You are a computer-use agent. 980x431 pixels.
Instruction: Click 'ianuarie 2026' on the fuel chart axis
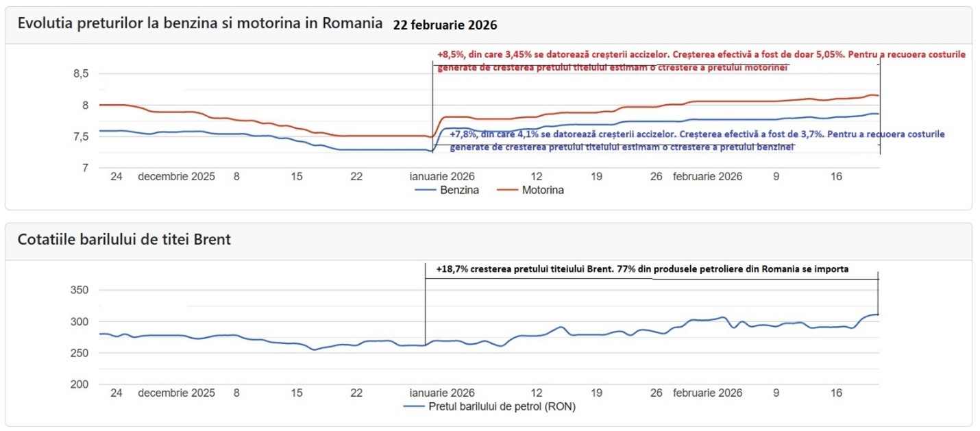[442, 176]
